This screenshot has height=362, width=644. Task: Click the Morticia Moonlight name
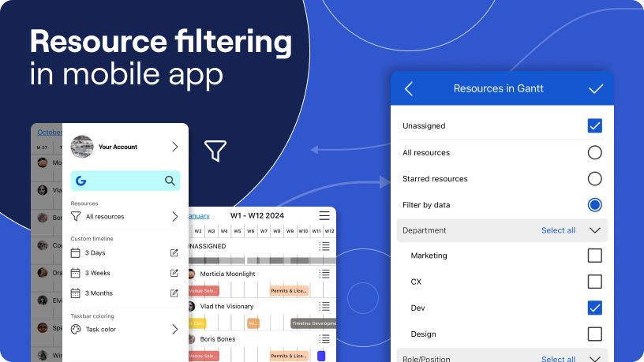coord(227,274)
